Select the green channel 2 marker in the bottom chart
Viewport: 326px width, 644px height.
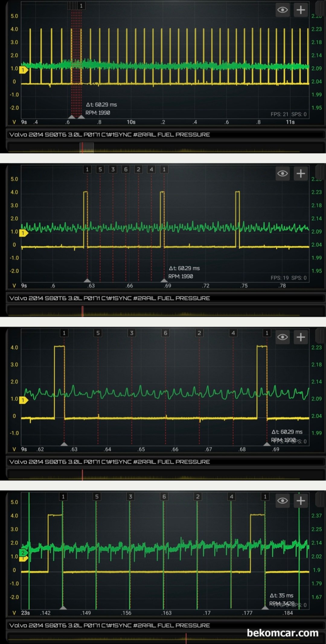[24, 553]
